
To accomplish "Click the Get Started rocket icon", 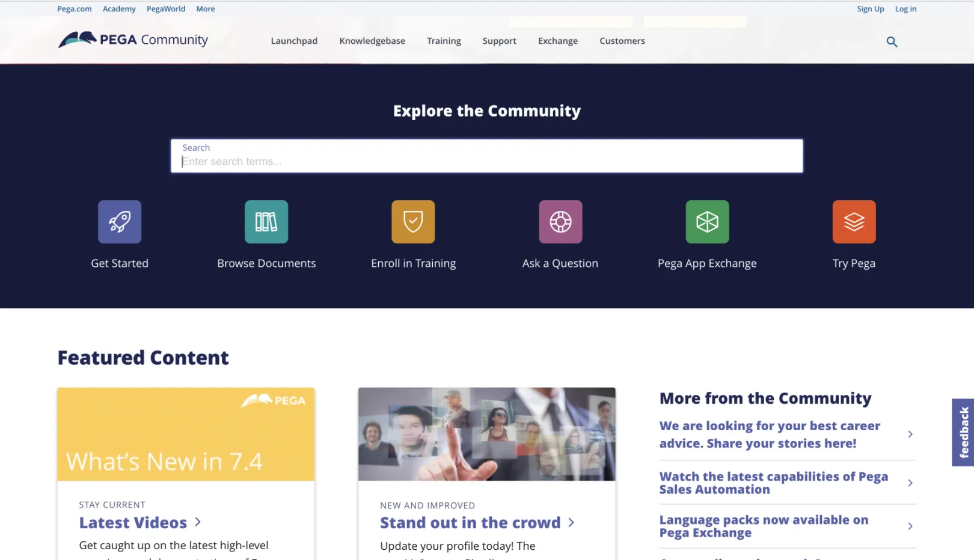I will [x=120, y=222].
